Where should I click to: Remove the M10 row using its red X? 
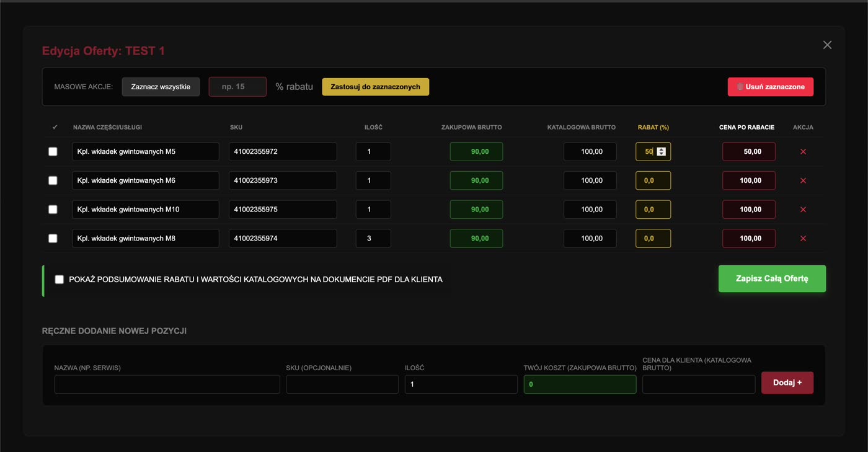(803, 210)
